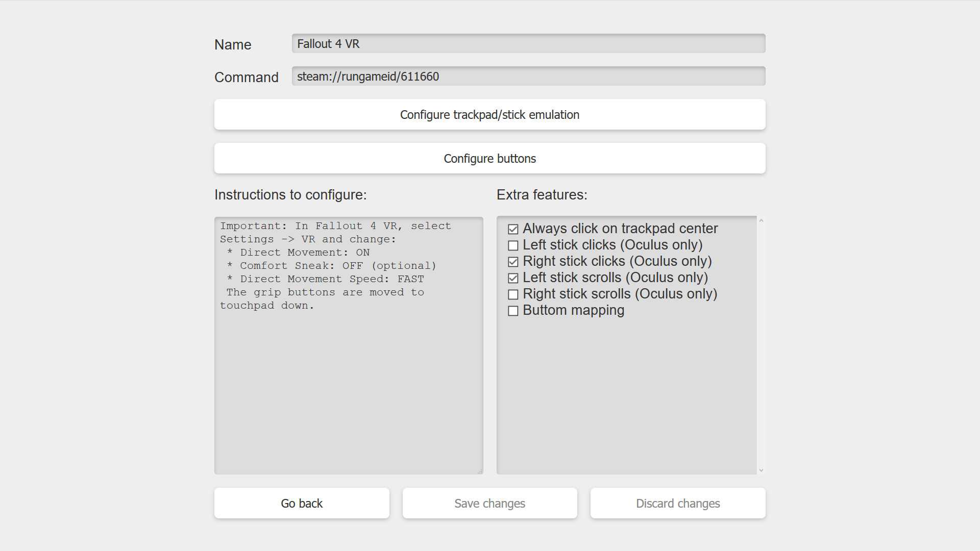The image size is (980, 551).
Task: Click the instructions textarea resize grip
Action: click(480, 471)
